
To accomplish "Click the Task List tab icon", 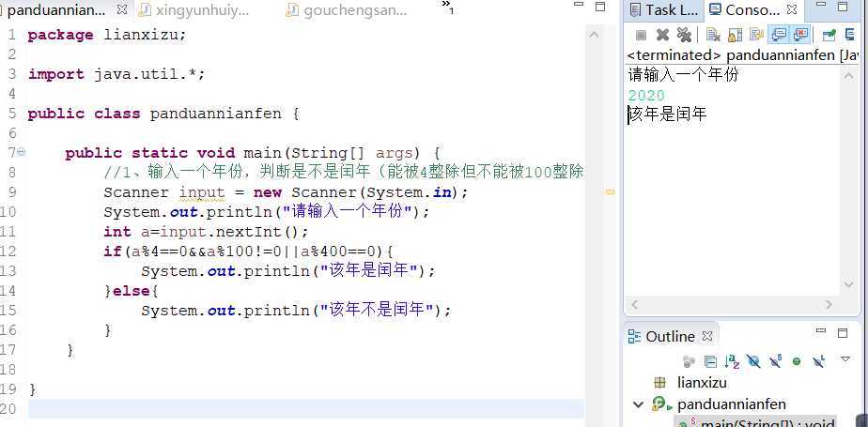I will tap(635, 10).
